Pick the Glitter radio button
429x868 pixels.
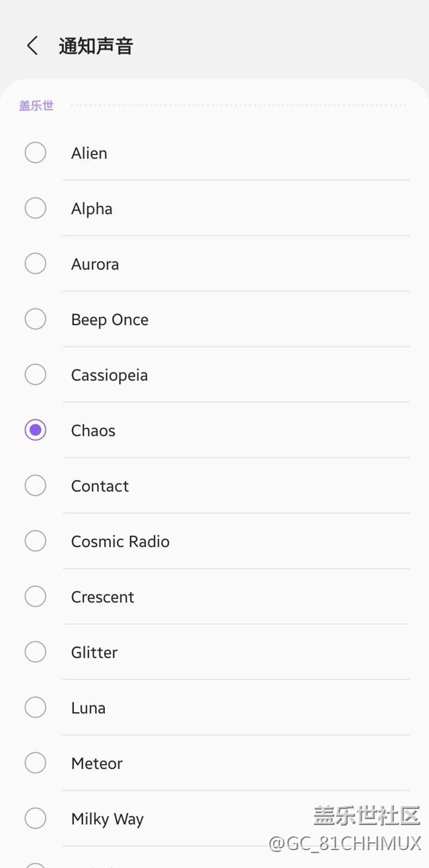pyautogui.click(x=35, y=652)
